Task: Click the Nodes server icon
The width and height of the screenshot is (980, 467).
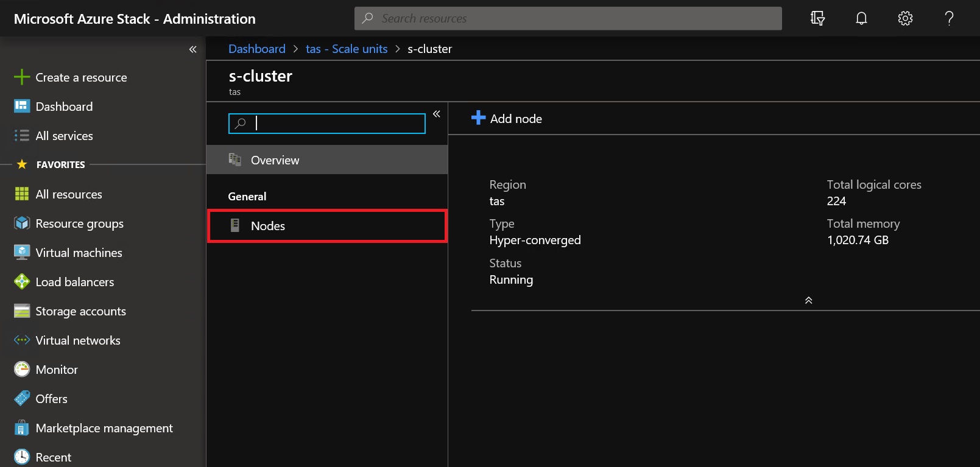Action: click(x=235, y=225)
